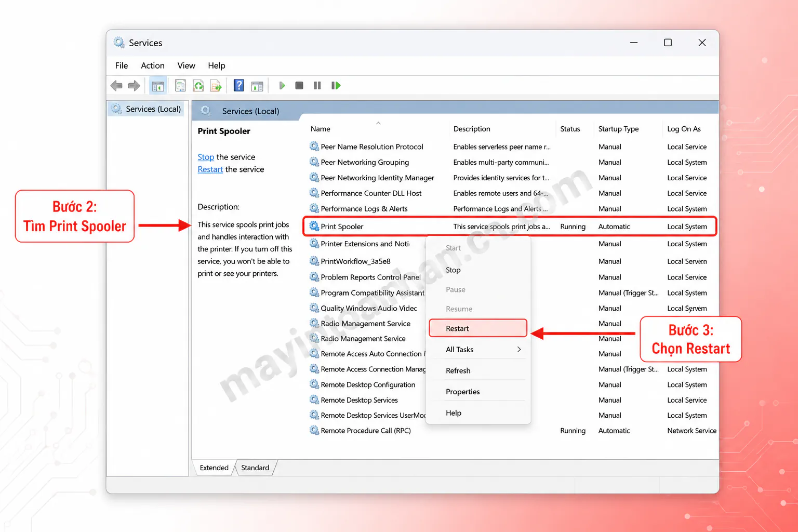Click the Running status of Print Spooler
Screen dimensions: 798x532
(573, 227)
